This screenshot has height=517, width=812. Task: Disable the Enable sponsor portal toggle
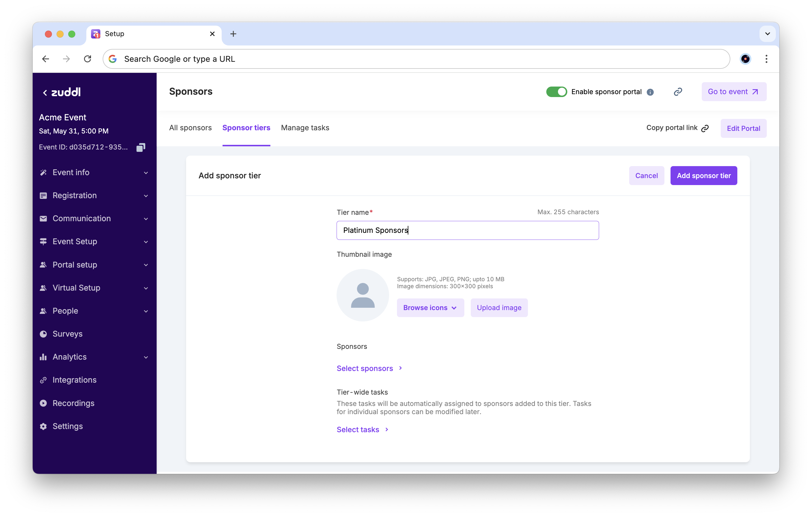pyautogui.click(x=556, y=92)
